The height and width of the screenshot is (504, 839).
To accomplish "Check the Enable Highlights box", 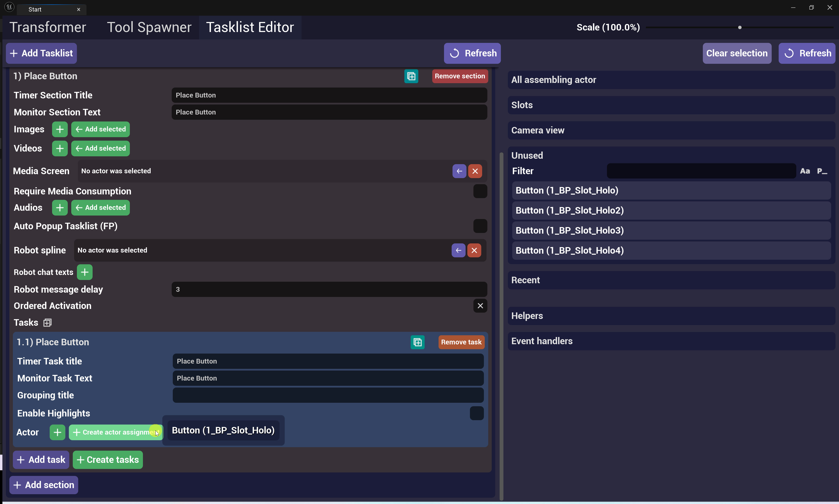I will (x=476, y=413).
